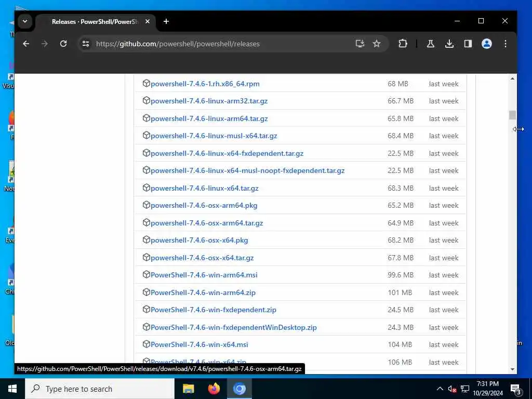Click the scrollbar up arrow

[512, 79]
